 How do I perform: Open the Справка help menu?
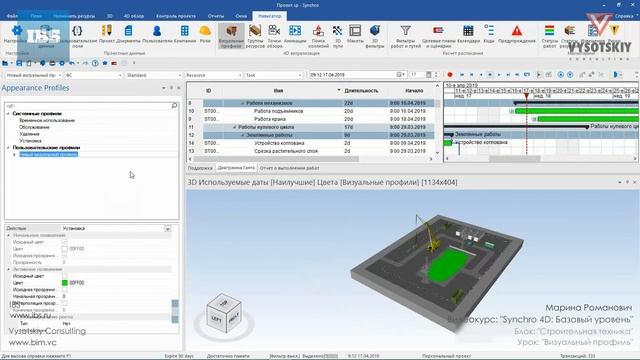coord(624,16)
